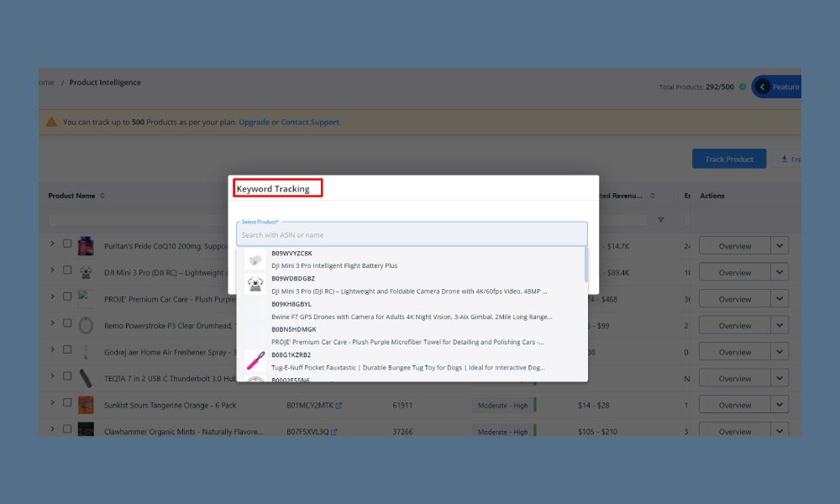Click the pink tug toy thumbnail
The width and height of the screenshot is (840, 504).
pyautogui.click(x=255, y=361)
